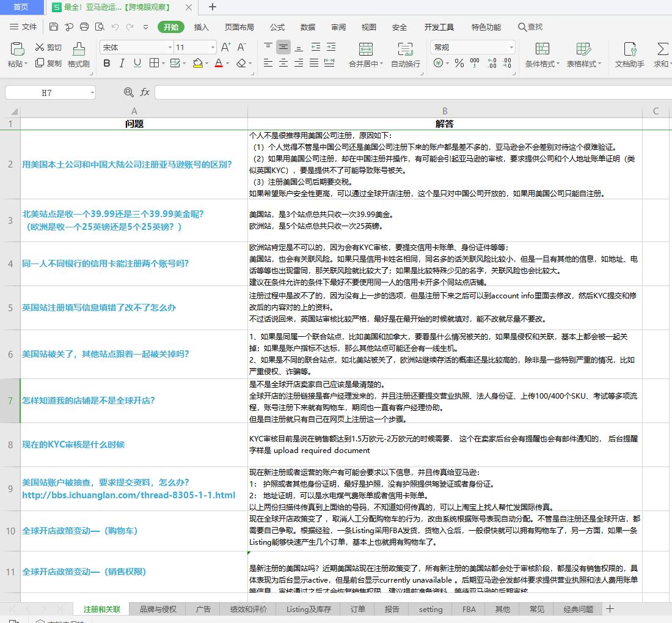Center text horizontally
Image resolution: width=672 pixels, height=623 pixels.
(283, 63)
